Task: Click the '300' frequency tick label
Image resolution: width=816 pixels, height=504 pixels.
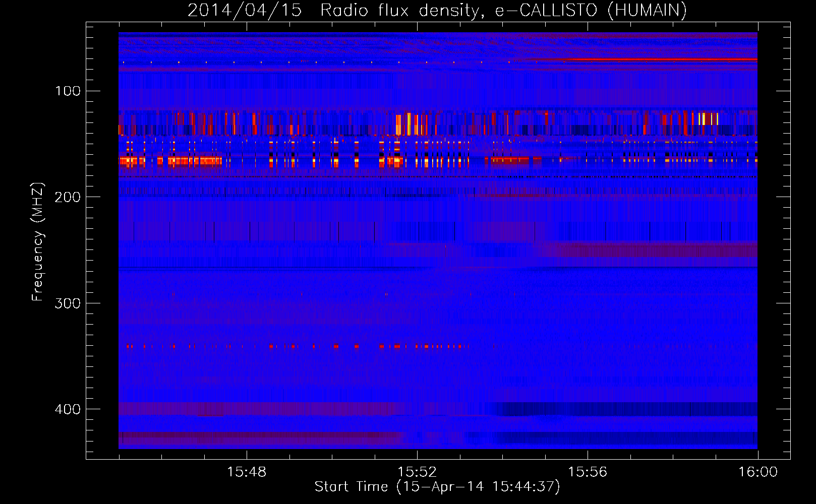Action: (68, 303)
